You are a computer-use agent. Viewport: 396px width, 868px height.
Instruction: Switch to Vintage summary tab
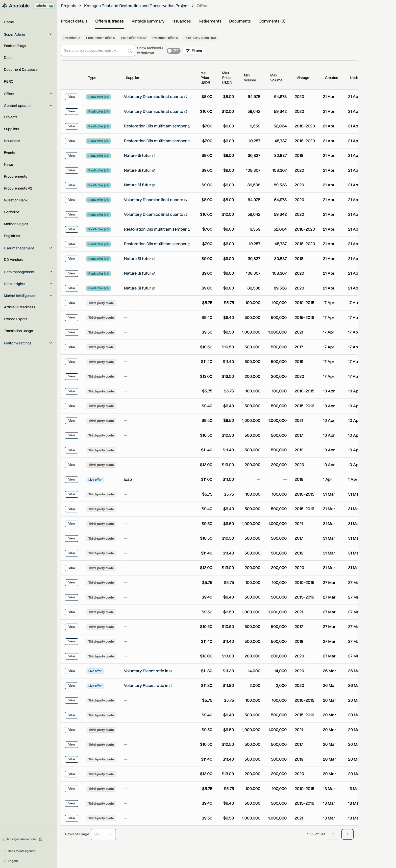point(148,21)
